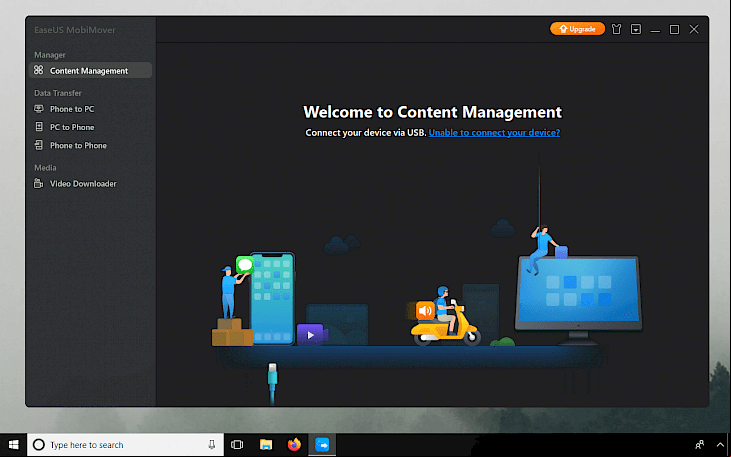Launch Firefox from the taskbar

[294, 445]
